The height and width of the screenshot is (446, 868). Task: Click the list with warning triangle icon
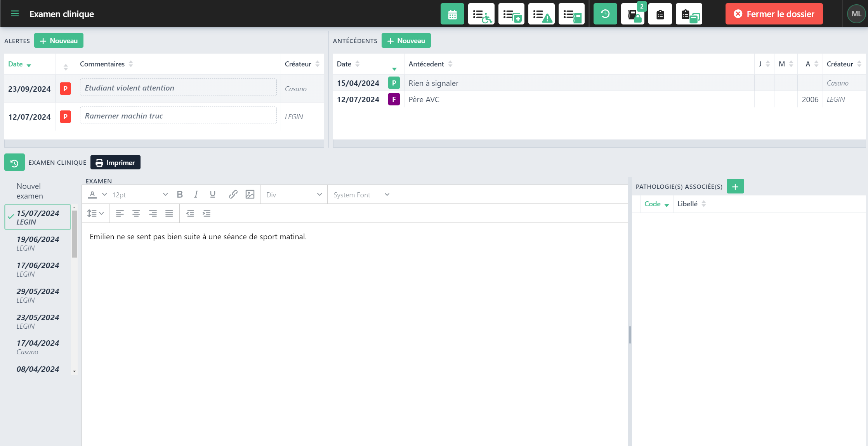[541, 14]
